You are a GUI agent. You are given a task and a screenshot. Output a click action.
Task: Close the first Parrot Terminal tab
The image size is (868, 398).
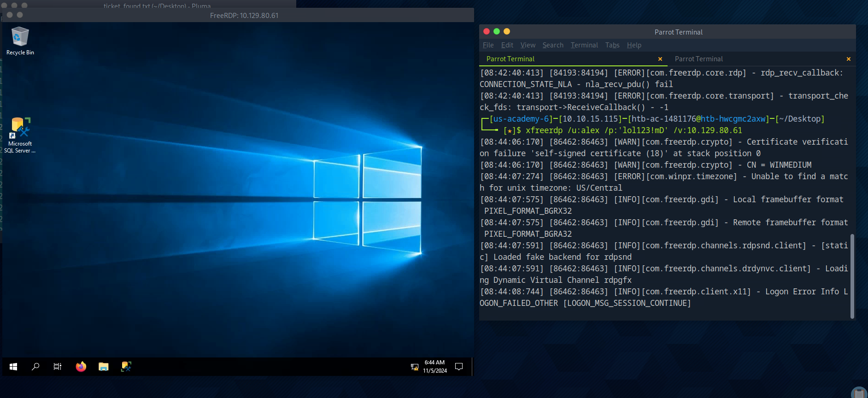tap(660, 59)
